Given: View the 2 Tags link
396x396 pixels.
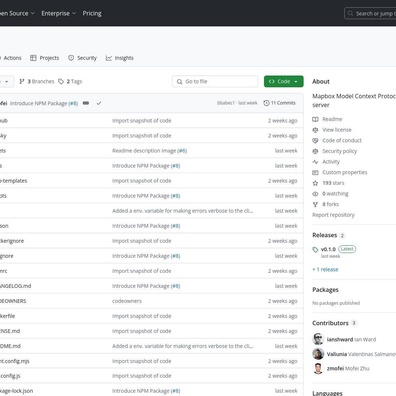Looking at the screenshot, I should [70, 81].
